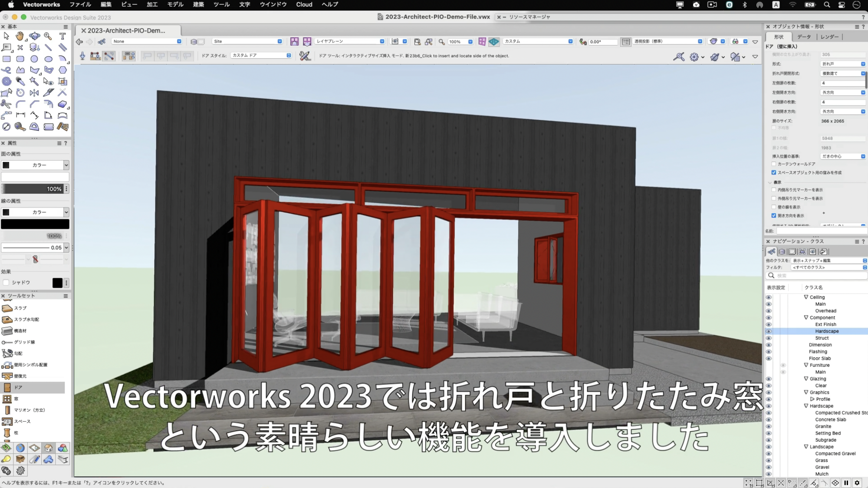The height and width of the screenshot is (488, 868).
Task: Choose the ドア (Door) tool in toolset
Action: [33, 387]
